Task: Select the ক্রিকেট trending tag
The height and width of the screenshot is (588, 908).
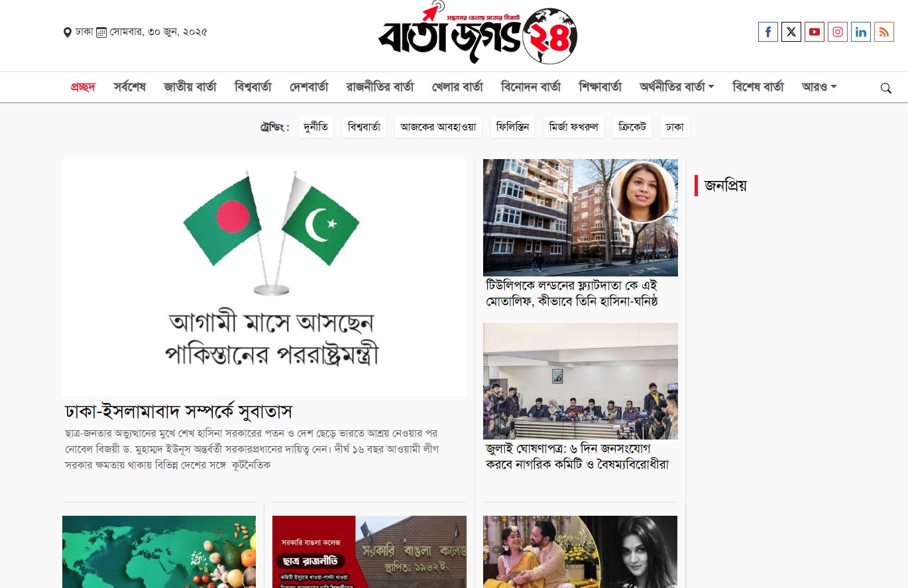Action: point(632,127)
